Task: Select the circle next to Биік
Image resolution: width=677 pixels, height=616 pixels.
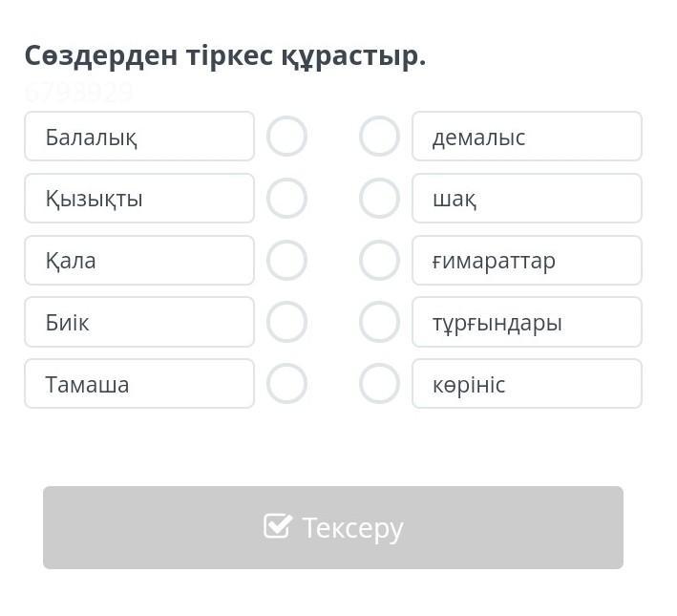Action: tap(286, 322)
